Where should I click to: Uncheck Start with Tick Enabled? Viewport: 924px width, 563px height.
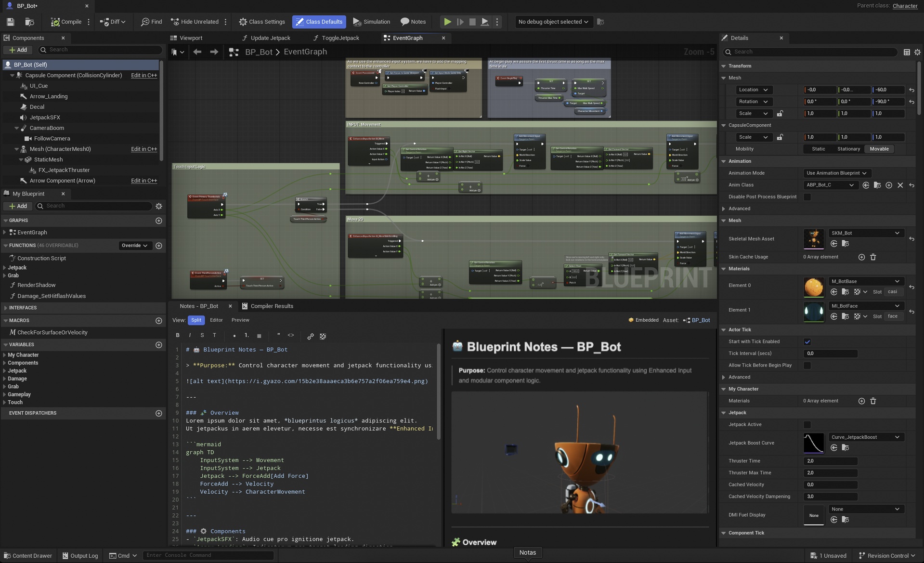coord(807,342)
